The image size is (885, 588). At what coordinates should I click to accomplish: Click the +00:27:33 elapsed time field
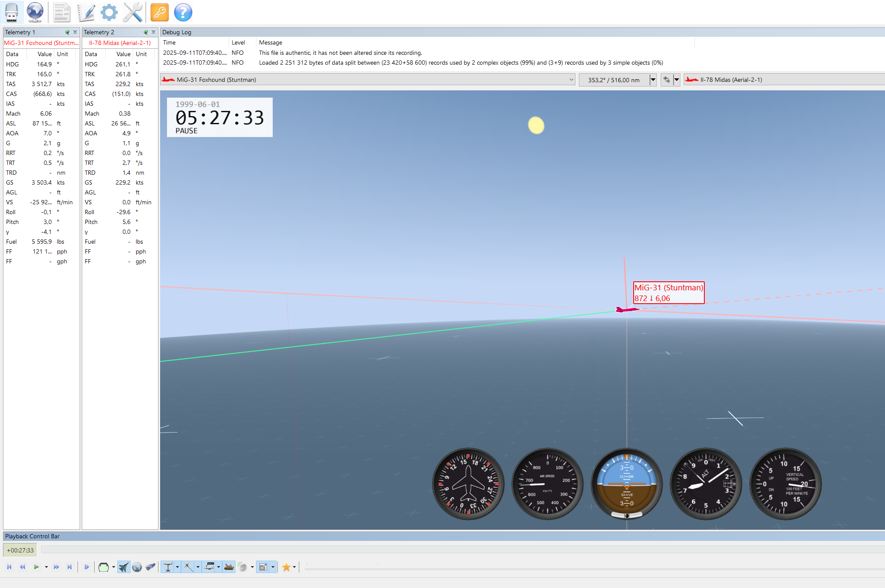tap(20, 550)
